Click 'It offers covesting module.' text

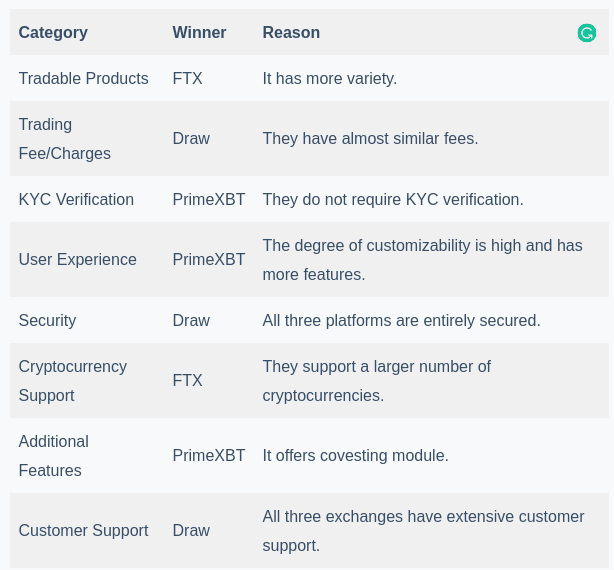click(356, 456)
